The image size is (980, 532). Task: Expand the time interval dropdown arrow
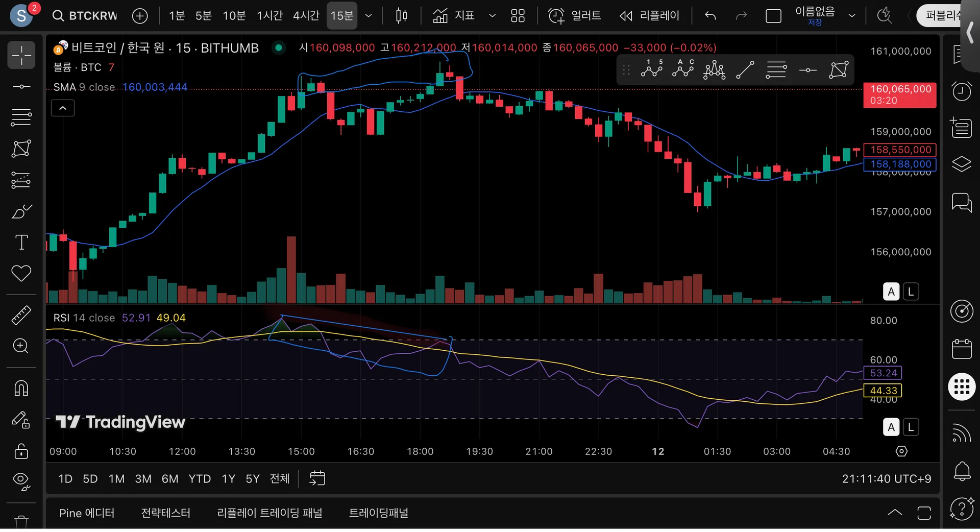tap(369, 16)
